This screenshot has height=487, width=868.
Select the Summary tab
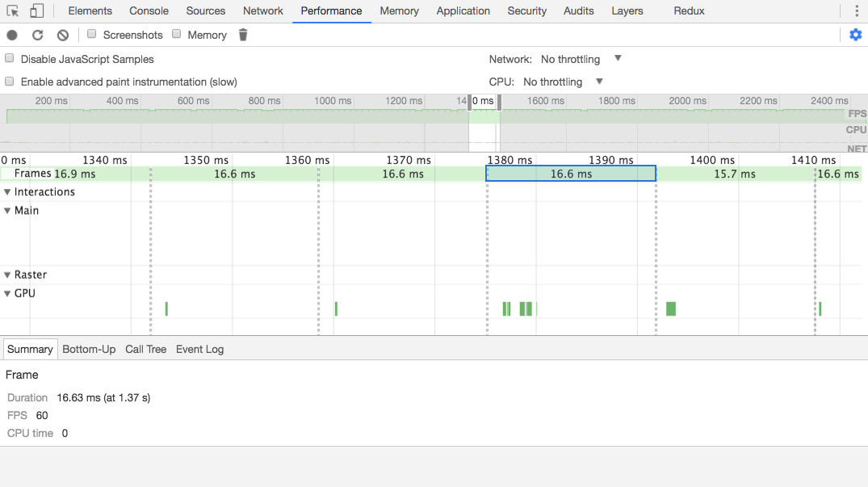pos(30,349)
